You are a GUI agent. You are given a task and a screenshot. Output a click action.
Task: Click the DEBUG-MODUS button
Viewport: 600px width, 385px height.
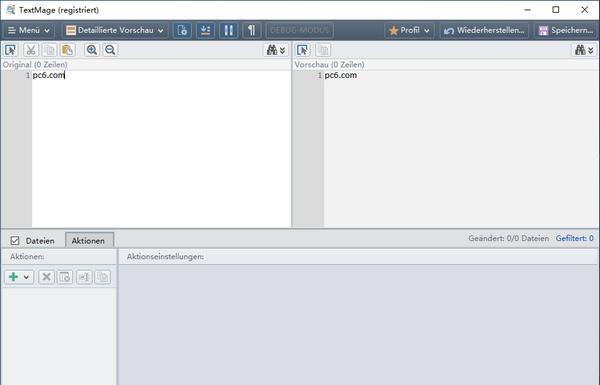pos(300,30)
